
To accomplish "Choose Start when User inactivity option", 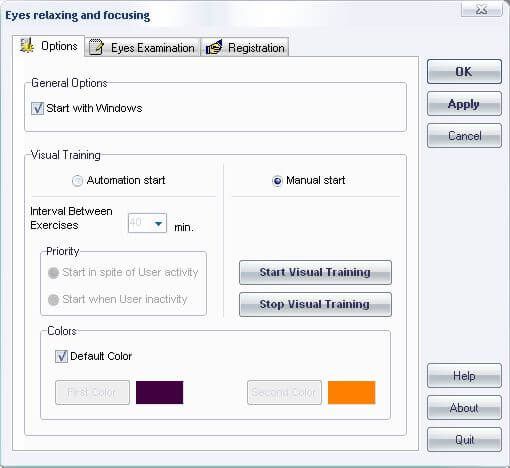I will [x=53, y=300].
